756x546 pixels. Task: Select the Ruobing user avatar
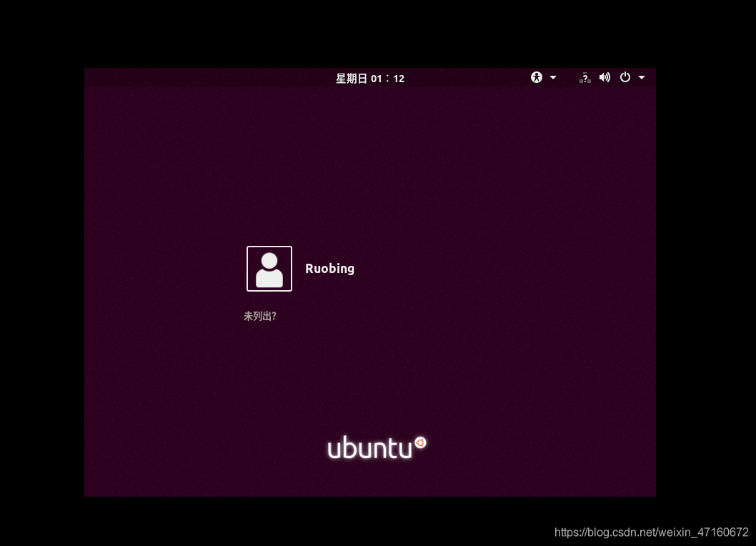pyautogui.click(x=269, y=269)
